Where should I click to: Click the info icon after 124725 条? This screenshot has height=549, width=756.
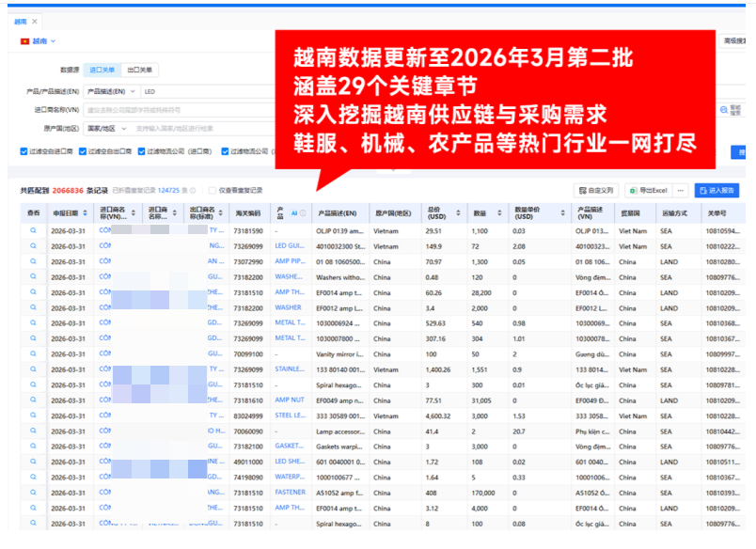click(196, 190)
